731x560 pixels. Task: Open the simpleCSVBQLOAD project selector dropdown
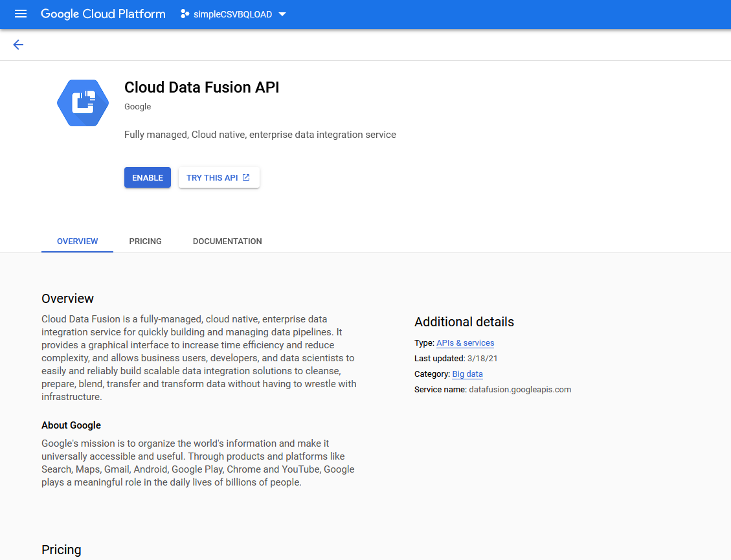point(233,14)
